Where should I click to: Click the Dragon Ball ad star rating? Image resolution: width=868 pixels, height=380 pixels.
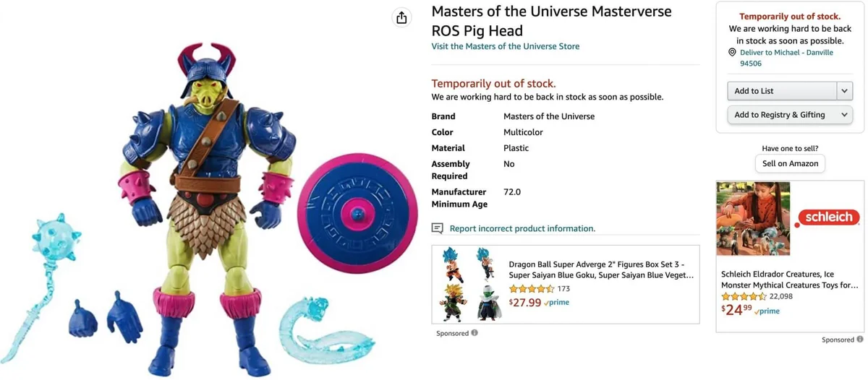[x=532, y=289]
